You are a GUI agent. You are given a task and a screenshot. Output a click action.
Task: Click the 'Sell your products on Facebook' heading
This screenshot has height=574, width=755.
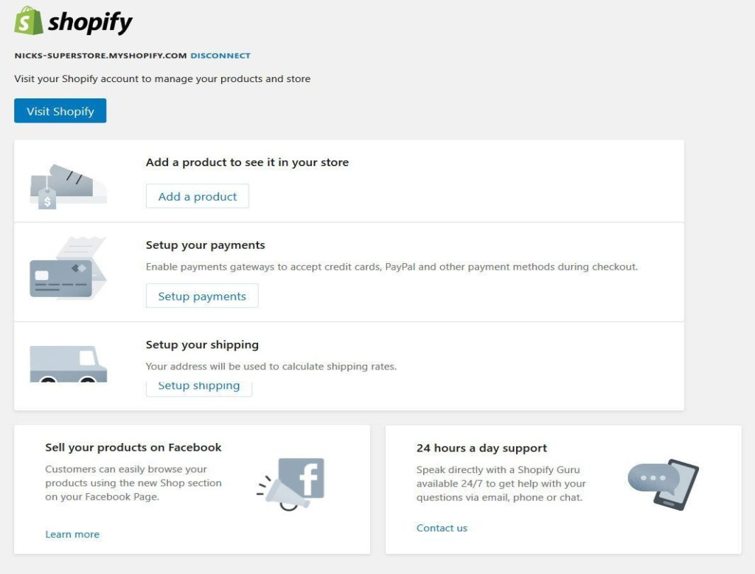(133, 447)
